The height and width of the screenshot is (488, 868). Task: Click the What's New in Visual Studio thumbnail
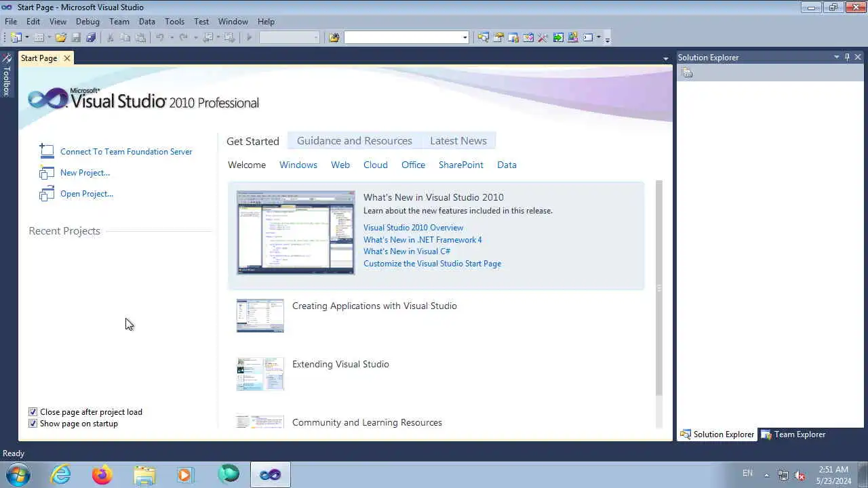(x=296, y=232)
